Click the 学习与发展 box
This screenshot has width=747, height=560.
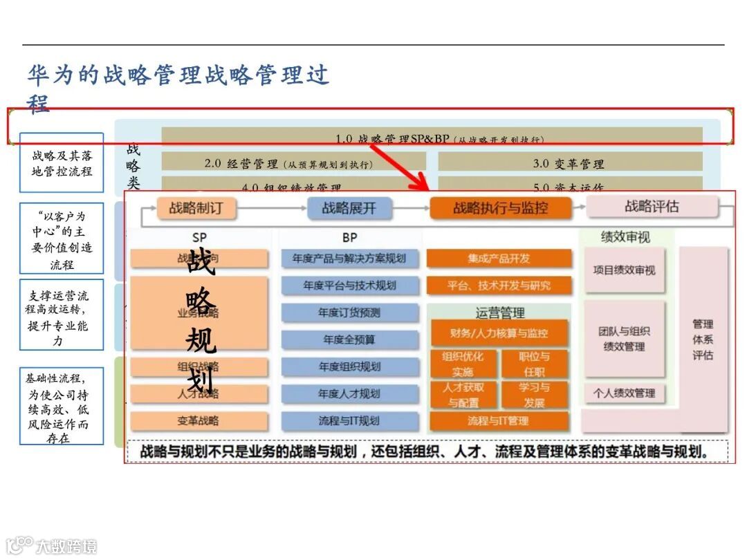[x=534, y=395]
